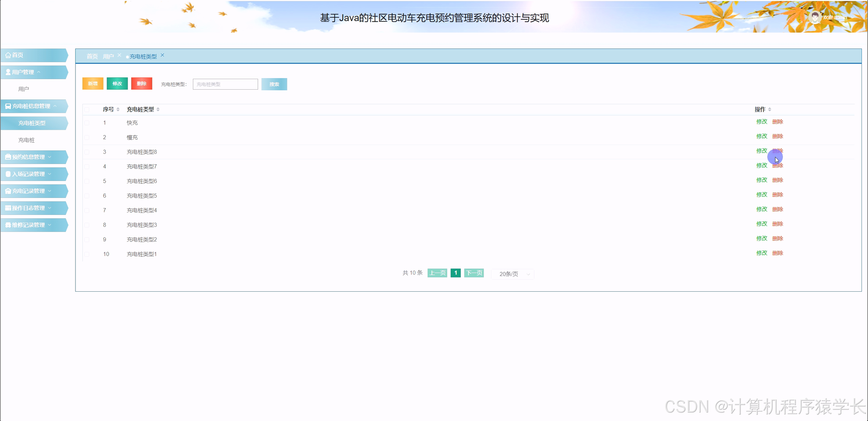
Task: Sort by the 序号 column arrows
Action: 118,109
